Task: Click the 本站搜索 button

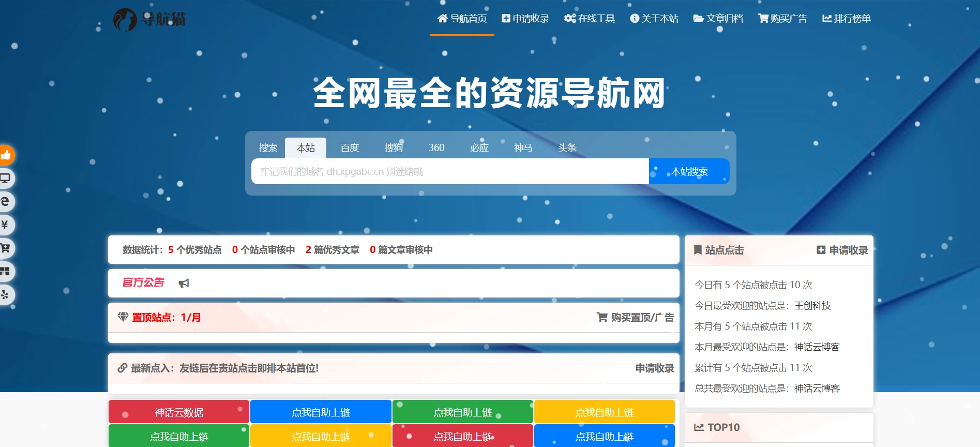Action: coord(689,171)
